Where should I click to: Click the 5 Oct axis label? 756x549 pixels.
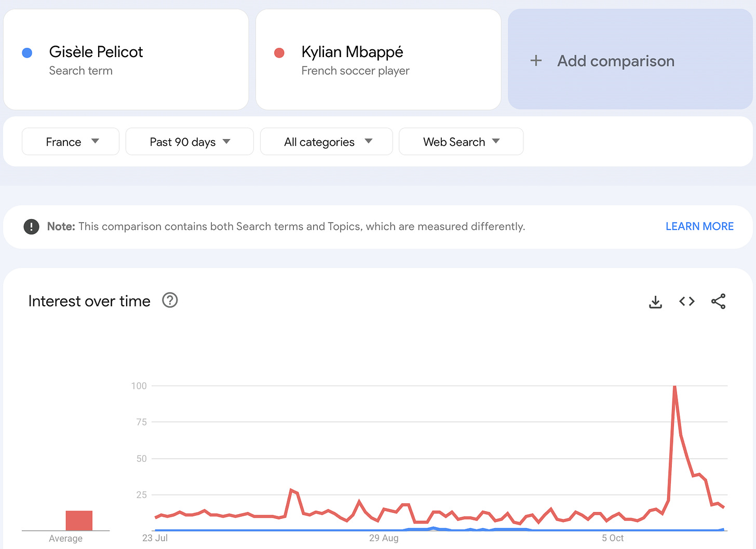pyautogui.click(x=613, y=538)
